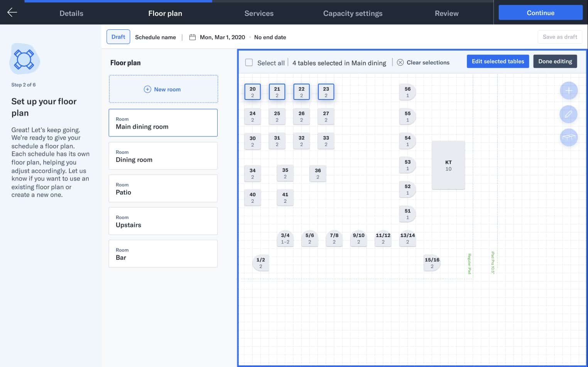Viewport: 588px width, 367px height.
Task: Click the Clear selections X icon
Action: click(x=400, y=62)
